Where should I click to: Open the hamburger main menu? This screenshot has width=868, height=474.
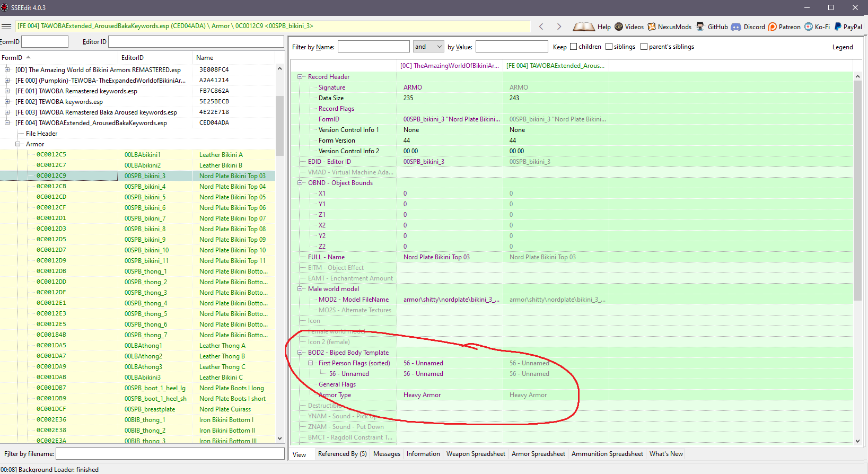[x=6, y=27]
